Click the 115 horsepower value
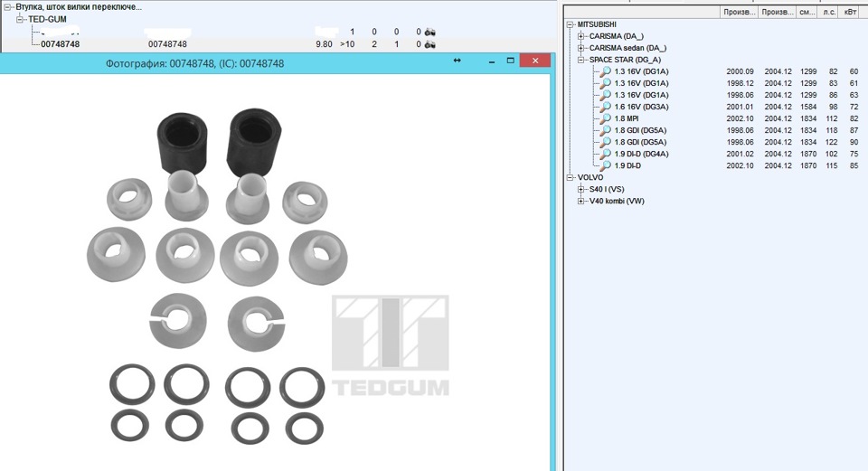The height and width of the screenshot is (471, 868). 832,165
